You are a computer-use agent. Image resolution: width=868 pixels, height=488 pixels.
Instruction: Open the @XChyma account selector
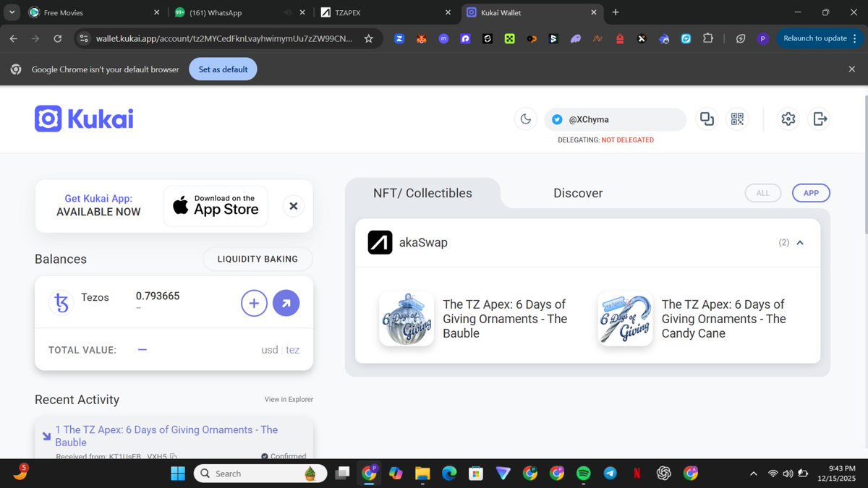click(x=615, y=119)
